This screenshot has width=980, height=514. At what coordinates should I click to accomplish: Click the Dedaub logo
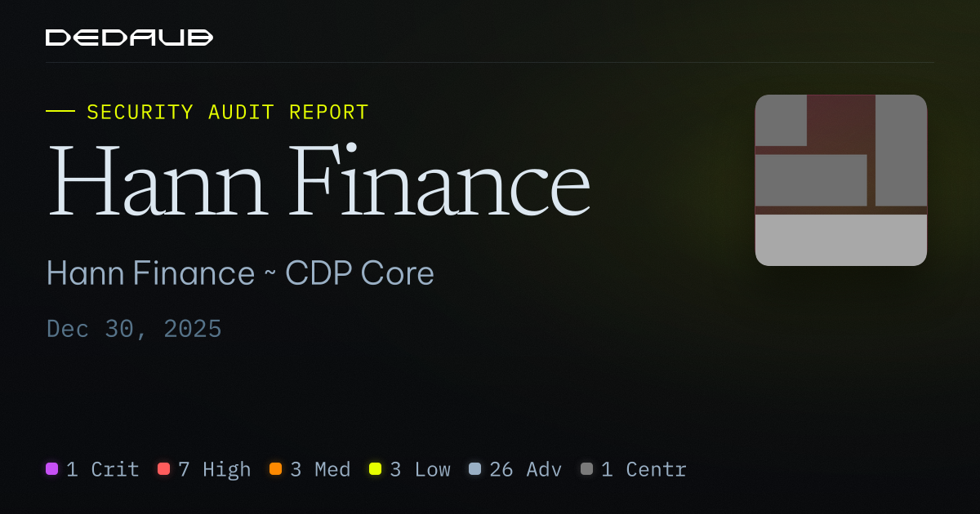coord(129,38)
